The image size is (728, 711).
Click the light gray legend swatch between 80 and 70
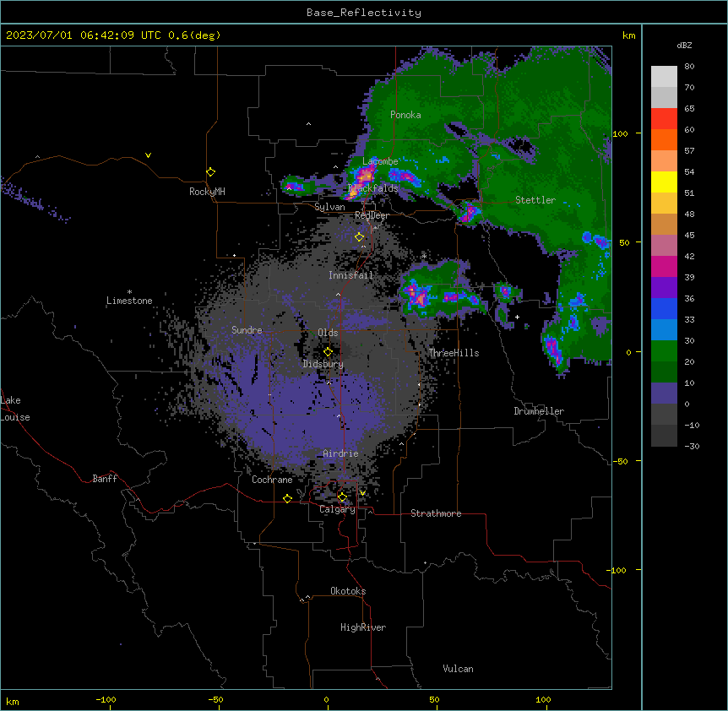pyautogui.click(x=664, y=77)
